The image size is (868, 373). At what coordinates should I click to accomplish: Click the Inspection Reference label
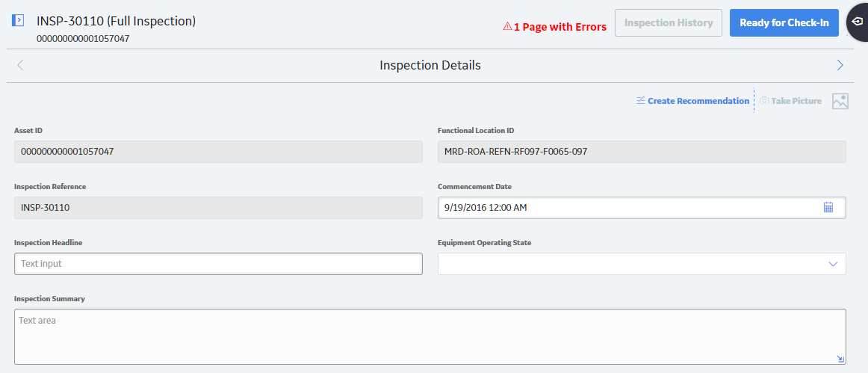50,186
